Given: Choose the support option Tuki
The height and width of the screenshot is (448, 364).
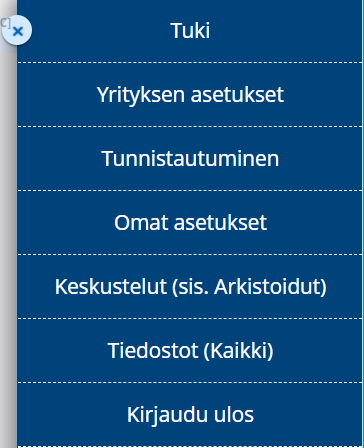Looking at the screenshot, I should click(190, 31).
